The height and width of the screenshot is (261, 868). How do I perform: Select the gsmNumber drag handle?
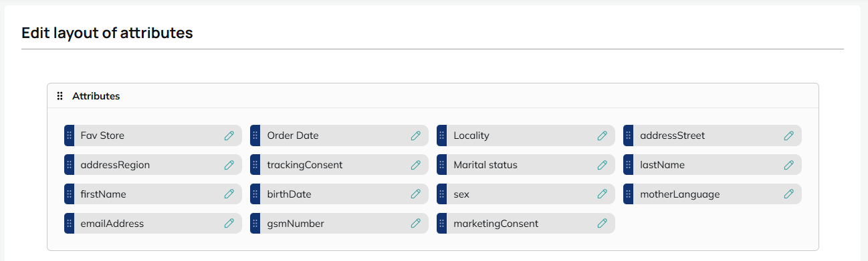pos(255,224)
